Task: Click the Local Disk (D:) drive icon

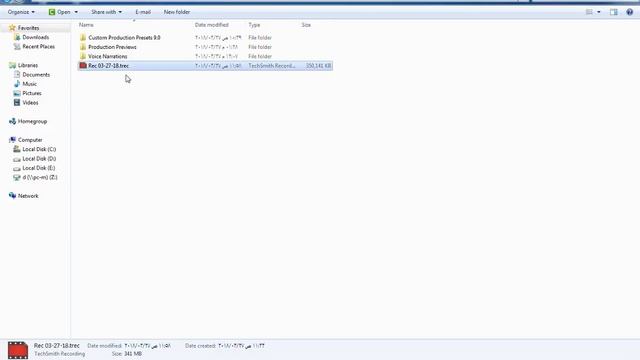Action: 17,159
